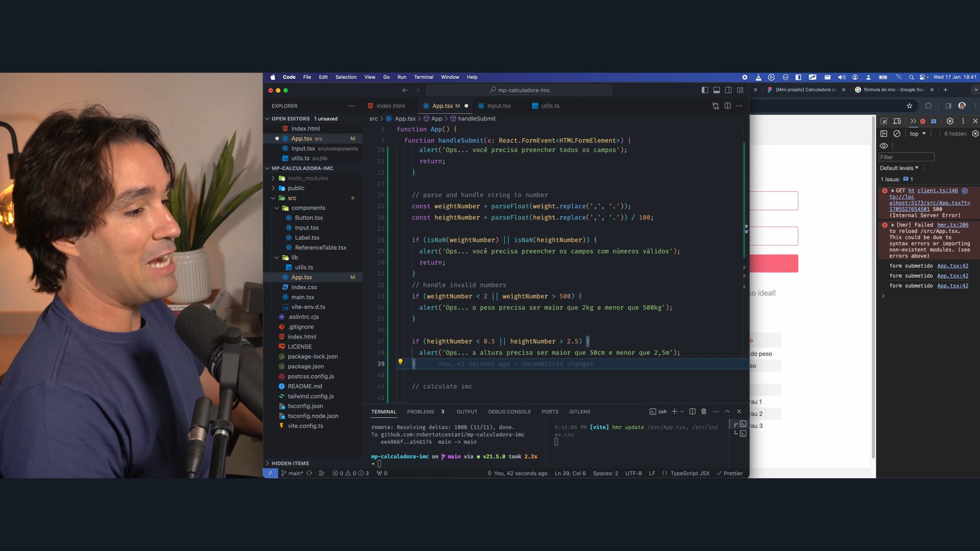Toggle the DevTools device toolbar icon
Screen dimensions: 980x551
897,121
